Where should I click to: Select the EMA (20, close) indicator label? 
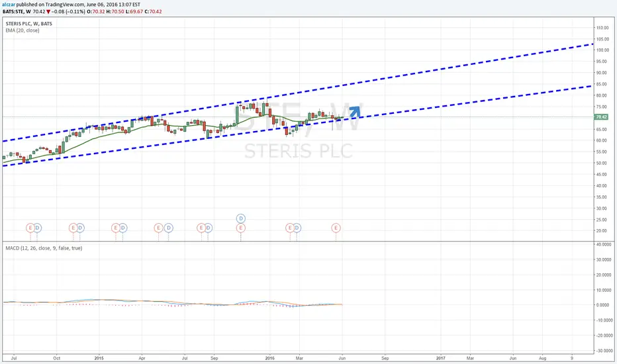pyautogui.click(x=23, y=30)
